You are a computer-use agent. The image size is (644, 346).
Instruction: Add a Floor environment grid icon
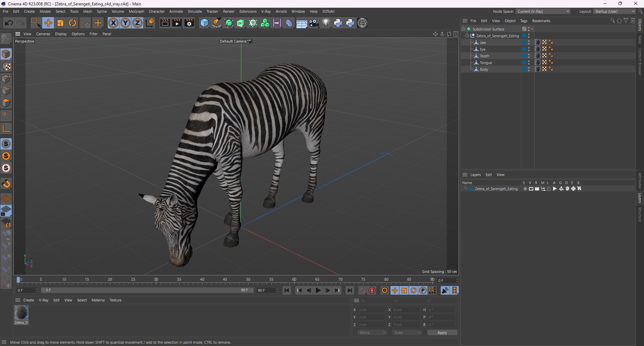(302, 23)
